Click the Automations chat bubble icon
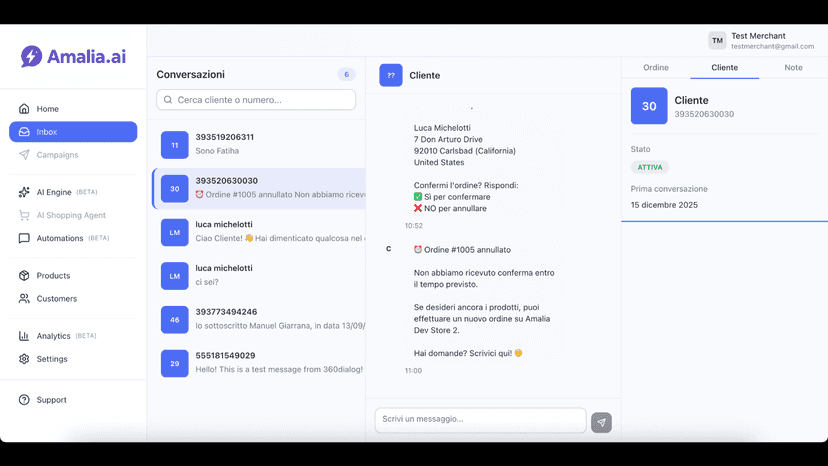 (24, 238)
